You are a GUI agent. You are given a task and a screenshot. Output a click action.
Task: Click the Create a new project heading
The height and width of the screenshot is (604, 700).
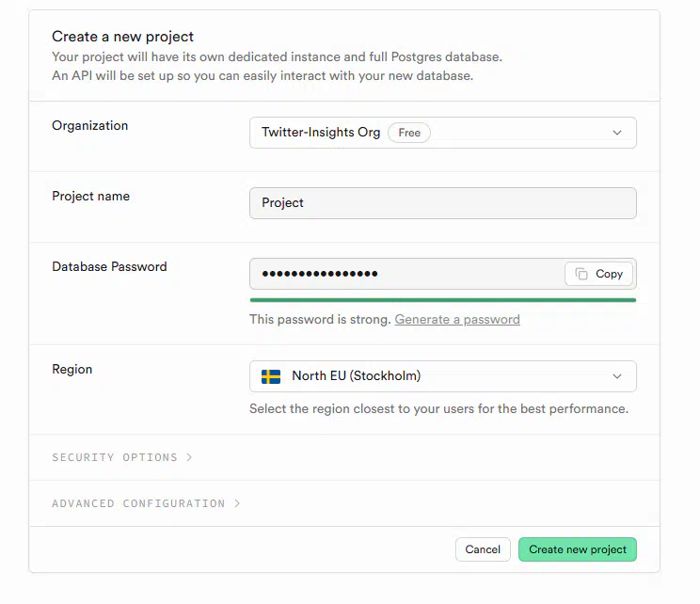pos(122,37)
